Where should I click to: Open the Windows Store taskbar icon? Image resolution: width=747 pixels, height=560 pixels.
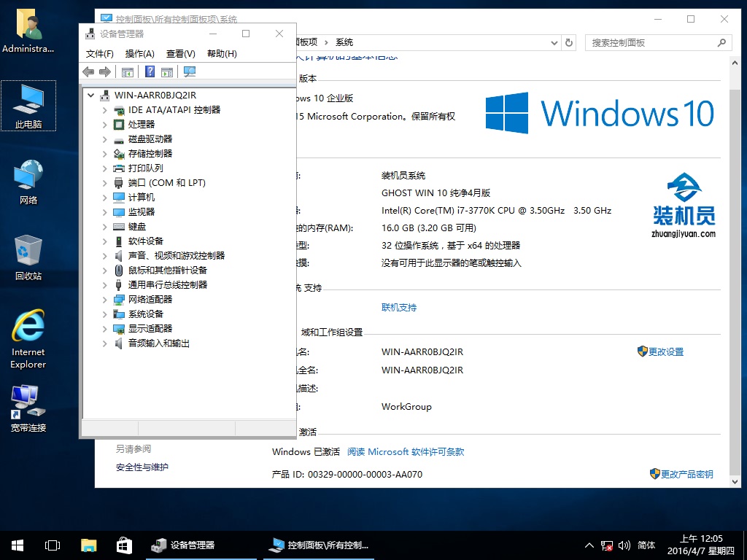(x=124, y=545)
